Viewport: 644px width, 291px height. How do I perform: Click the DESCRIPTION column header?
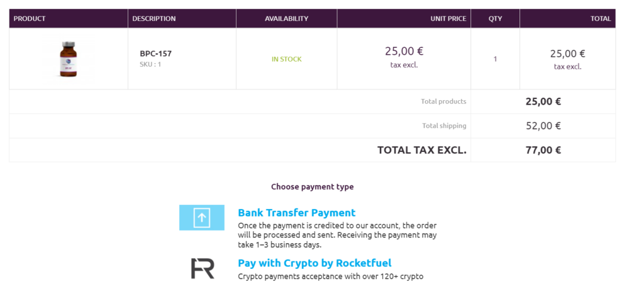click(x=154, y=19)
